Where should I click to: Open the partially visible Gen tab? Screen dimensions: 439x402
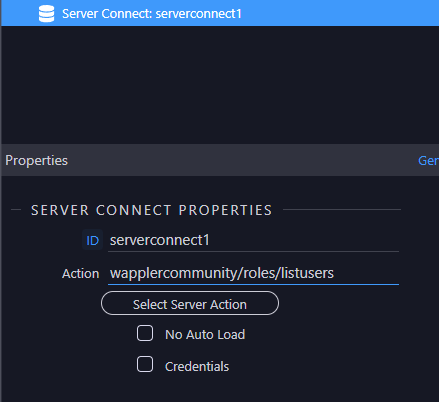click(428, 160)
